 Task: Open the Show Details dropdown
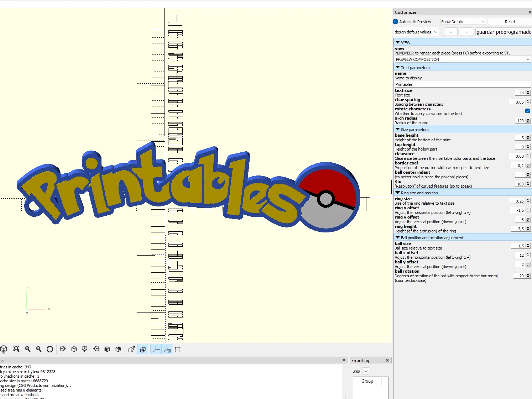(462, 21)
